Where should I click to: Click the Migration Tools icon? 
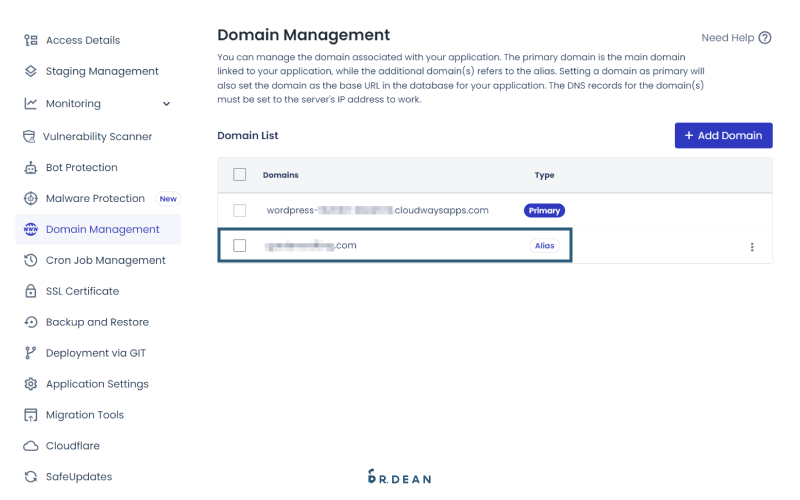tap(31, 415)
